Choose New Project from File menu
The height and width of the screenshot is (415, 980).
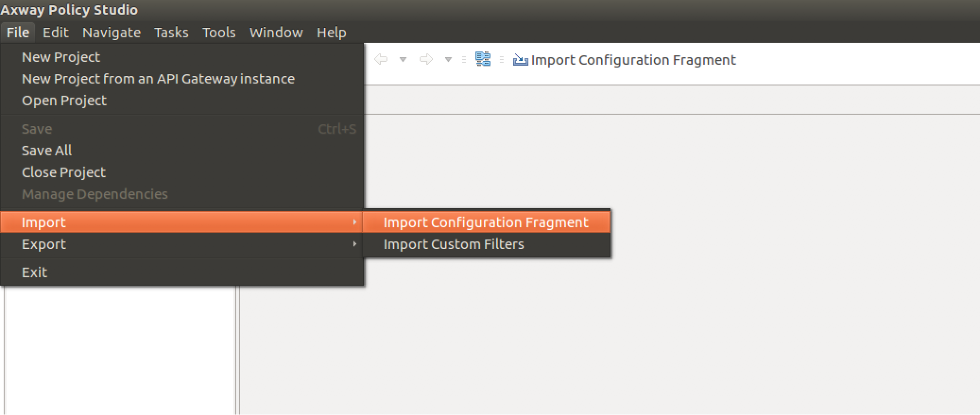182,57
